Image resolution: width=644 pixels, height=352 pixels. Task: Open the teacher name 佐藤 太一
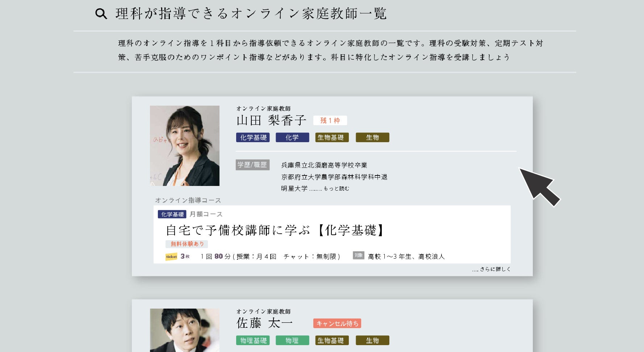264,323
